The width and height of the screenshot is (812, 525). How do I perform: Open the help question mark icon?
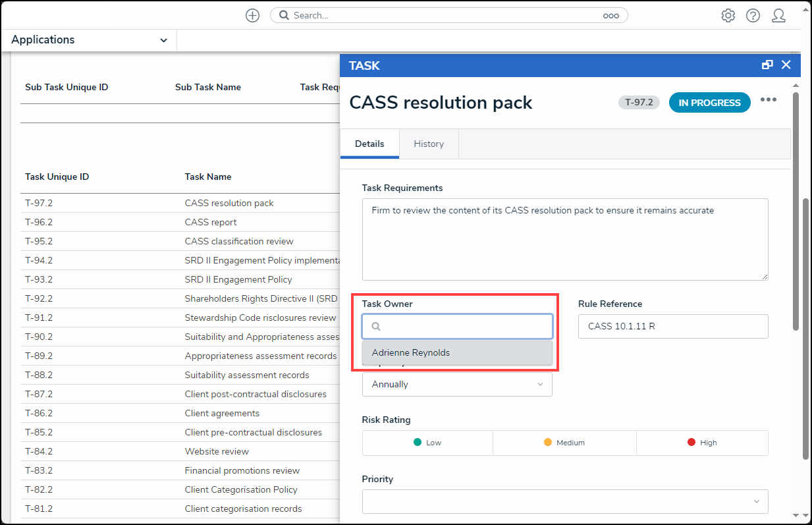pos(753,16)
